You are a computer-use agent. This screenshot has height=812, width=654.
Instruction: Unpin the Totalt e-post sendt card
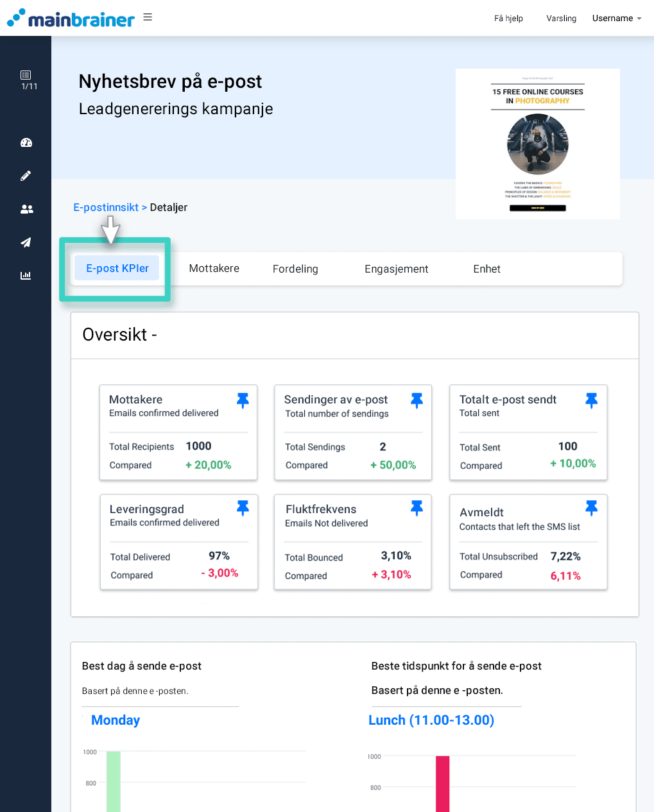pyautogui.click(x=591, y=400)
